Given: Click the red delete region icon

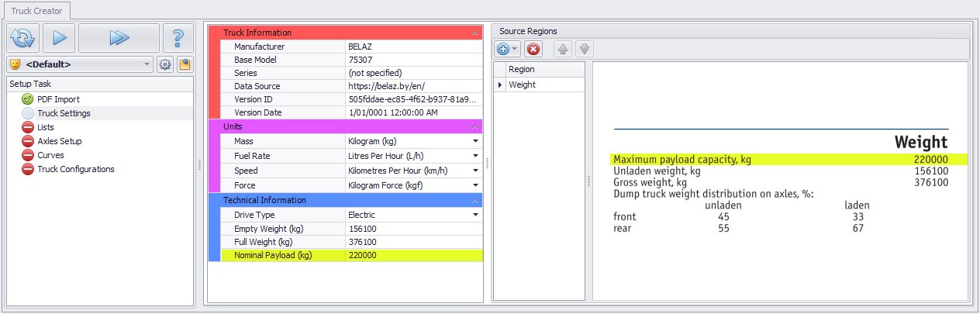Looking at the screenshot, I should pyautogui.click(x=533, y=49).
